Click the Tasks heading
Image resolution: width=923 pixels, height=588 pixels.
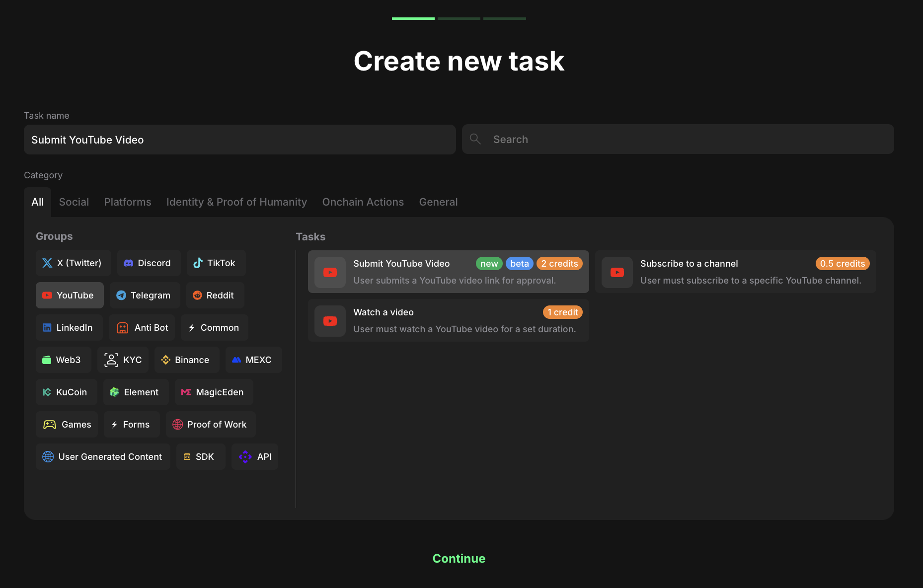(x=310, y=237)
